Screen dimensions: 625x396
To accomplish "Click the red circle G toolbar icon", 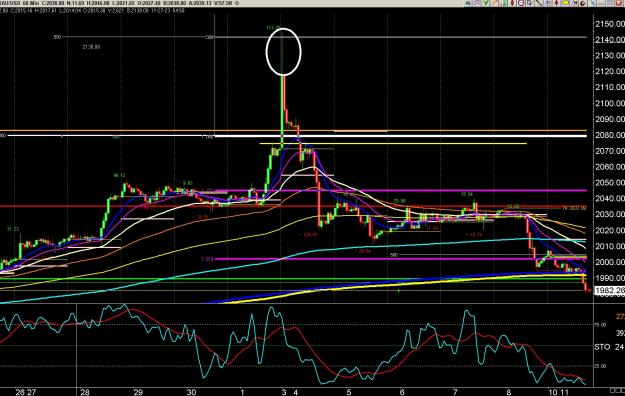I will click(521, 3).
